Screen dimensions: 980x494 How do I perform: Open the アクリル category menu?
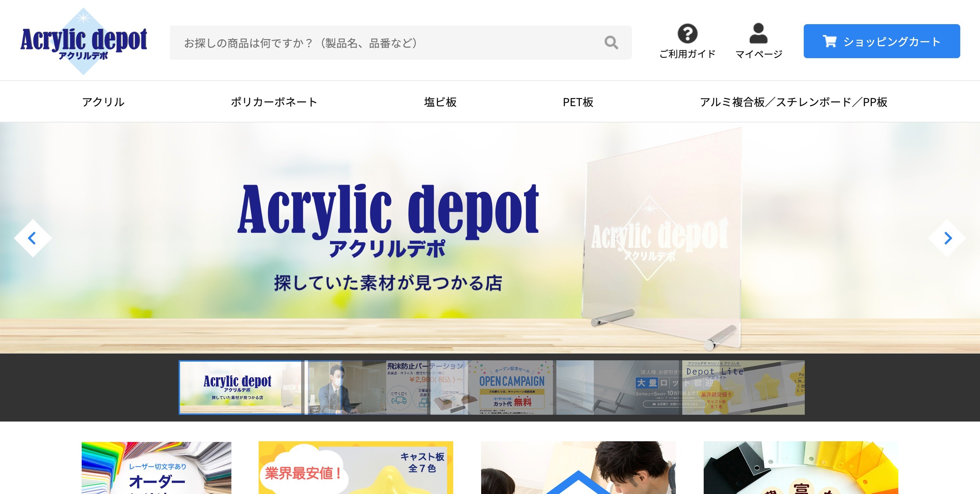coord(103,101)
